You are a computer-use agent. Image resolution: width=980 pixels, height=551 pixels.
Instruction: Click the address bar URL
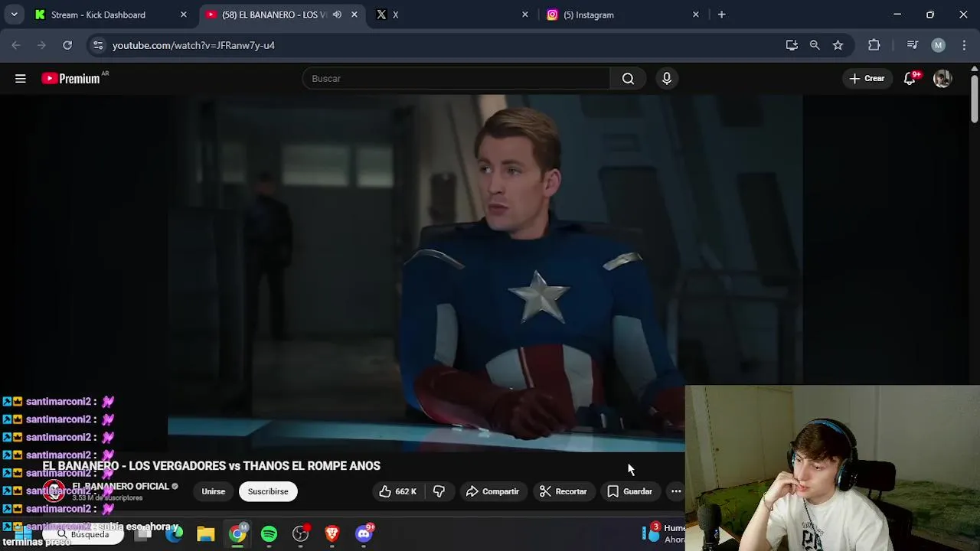pyautogui.click(x=193, y=45)
